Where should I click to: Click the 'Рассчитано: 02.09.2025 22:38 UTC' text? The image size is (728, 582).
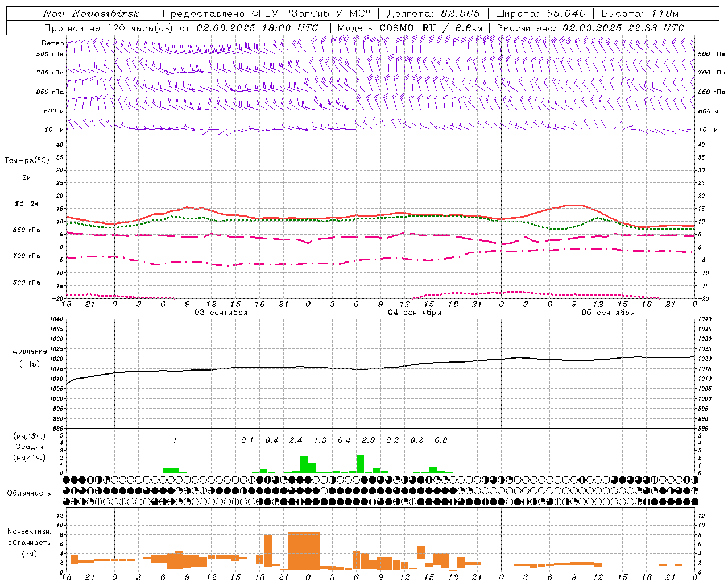(x=590, y=28)
